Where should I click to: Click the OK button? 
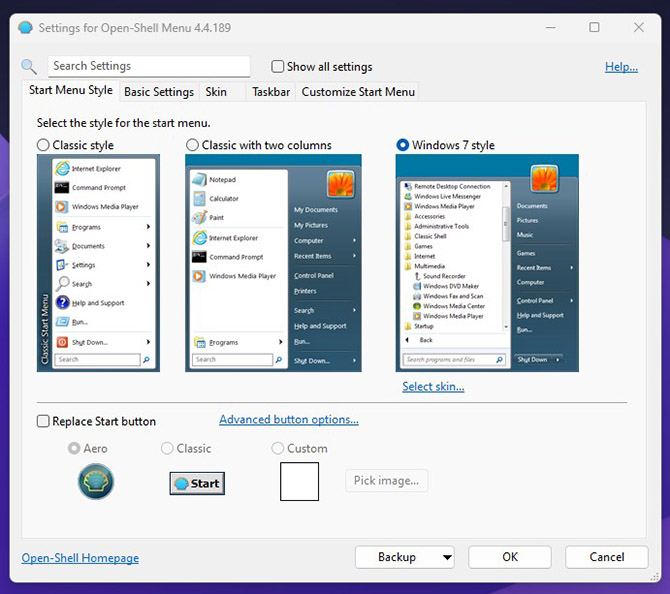pyautogui.click(x=510, y=557)
